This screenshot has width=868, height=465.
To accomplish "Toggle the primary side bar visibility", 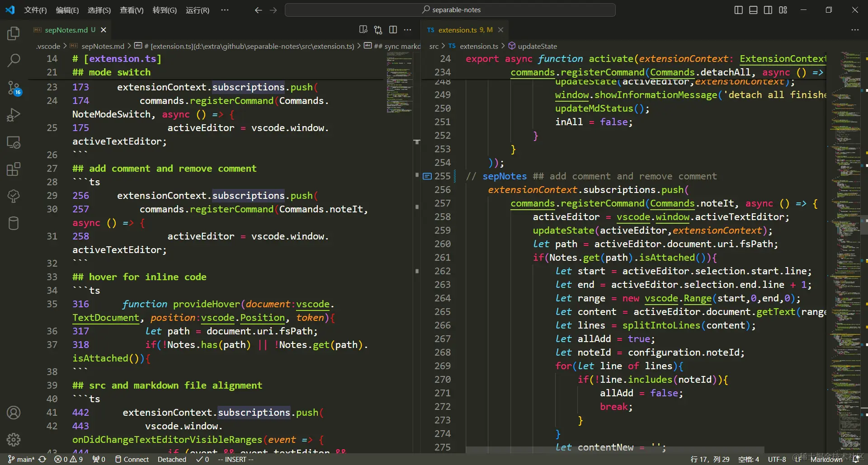I will pyautogui.click(x=738, y=10).
